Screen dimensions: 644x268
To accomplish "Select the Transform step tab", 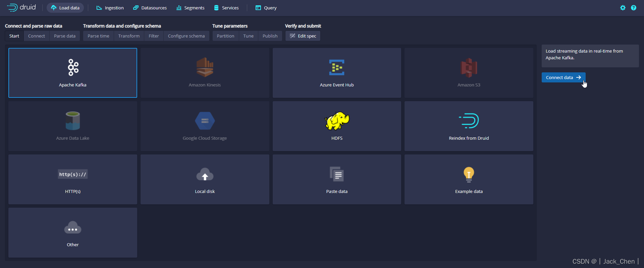I will click(129, 36).
